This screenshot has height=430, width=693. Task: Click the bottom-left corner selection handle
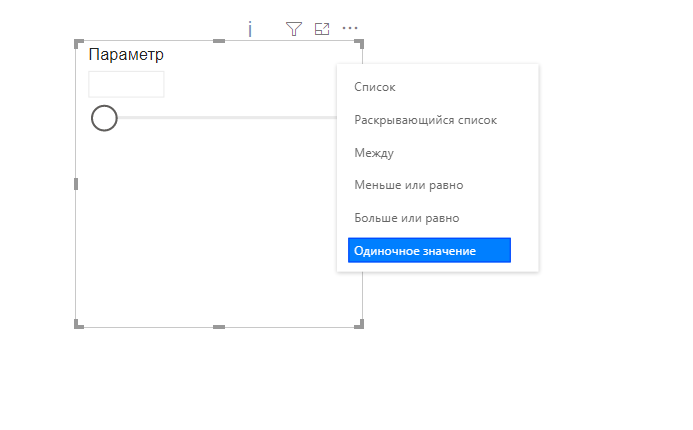point(79,324)
